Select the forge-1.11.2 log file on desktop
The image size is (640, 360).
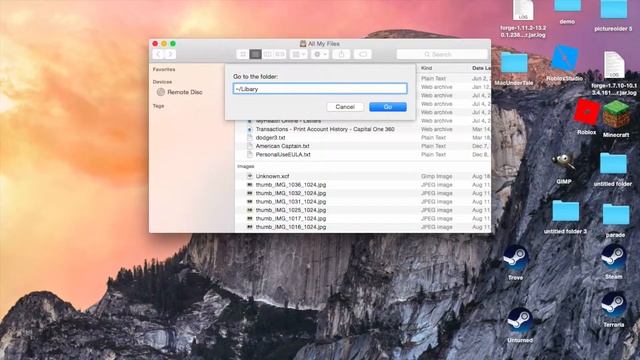tap(523, 19)
